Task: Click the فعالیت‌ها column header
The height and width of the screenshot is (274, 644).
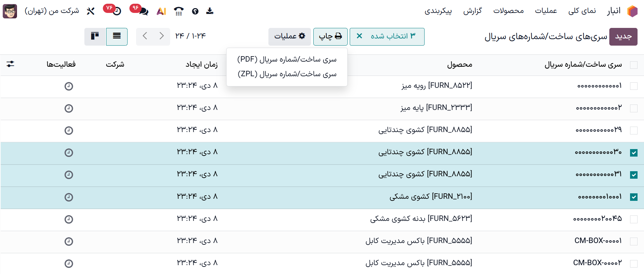Action: (x=61, y=64)
